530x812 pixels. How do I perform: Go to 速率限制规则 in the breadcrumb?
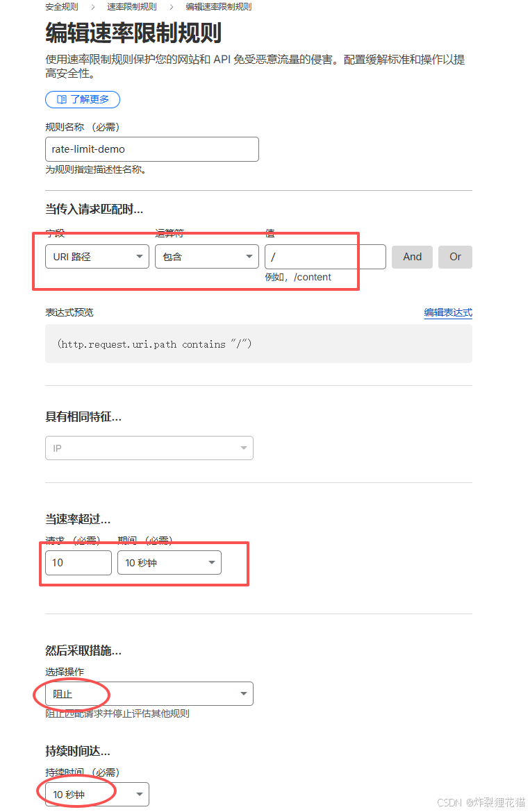[131, 7]
